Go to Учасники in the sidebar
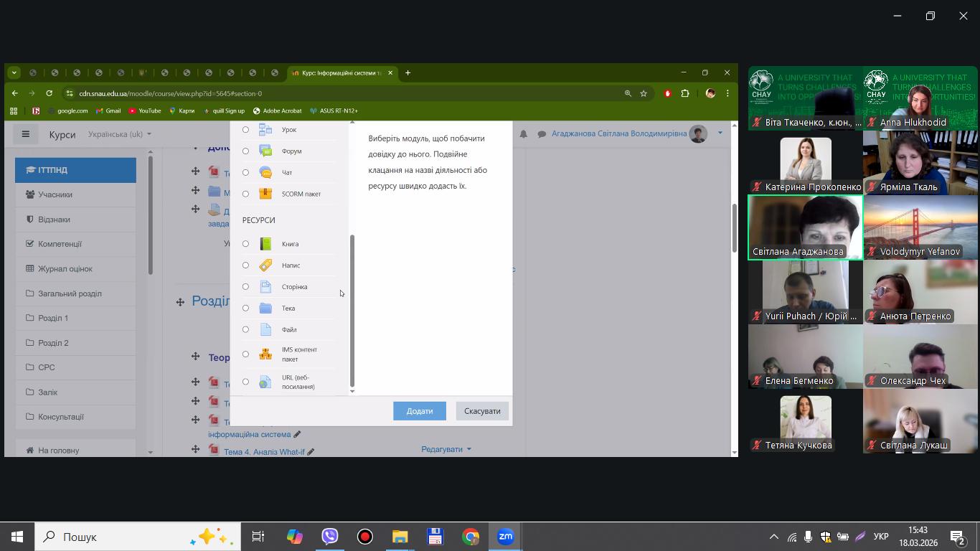This screenshot has height=551, width=980. 55,194
